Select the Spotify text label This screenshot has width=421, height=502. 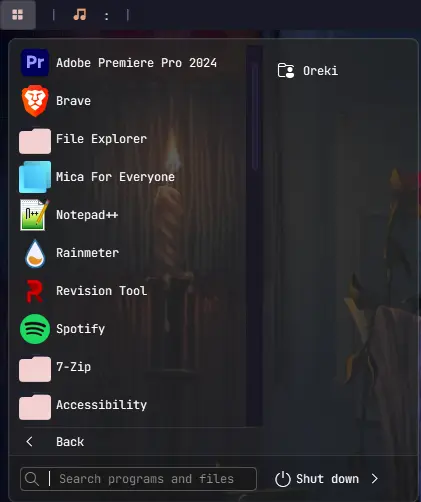[80, 329]
